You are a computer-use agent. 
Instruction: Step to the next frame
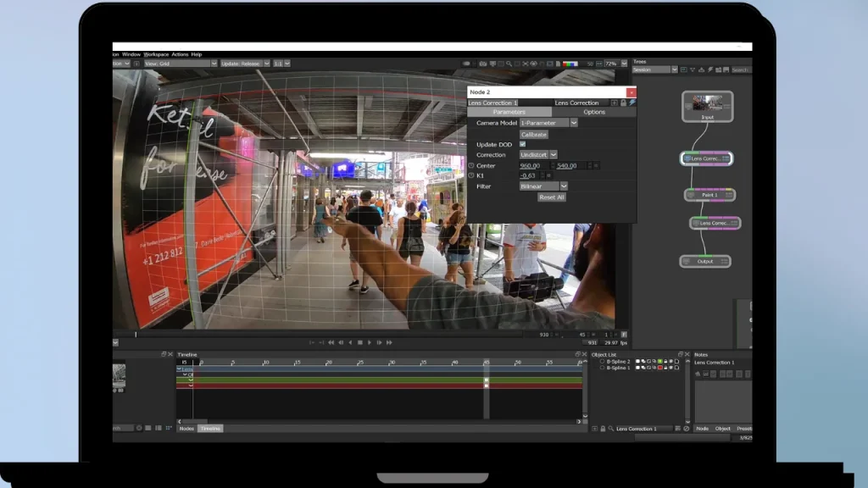click(x=379, y=342)
